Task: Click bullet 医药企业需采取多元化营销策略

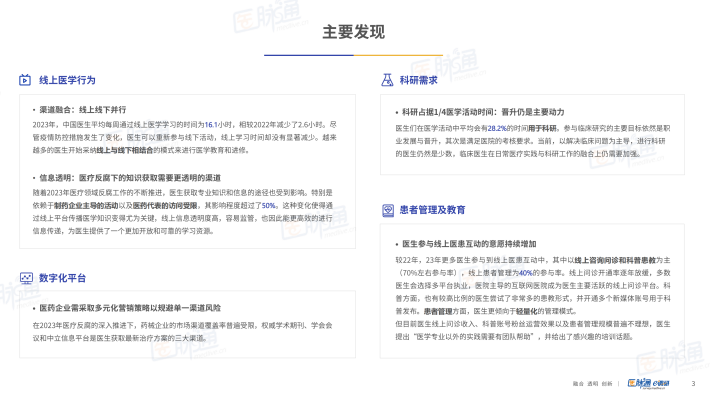Action: (130, 308)
